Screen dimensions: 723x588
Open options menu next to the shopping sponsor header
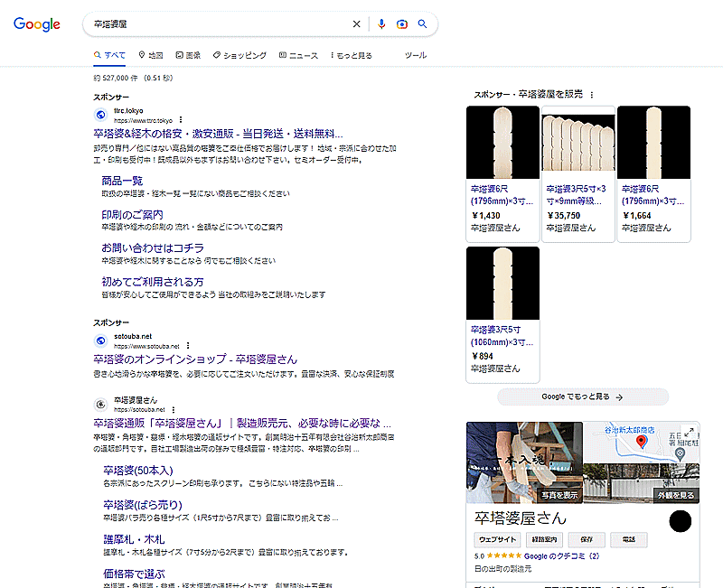(592, 94)
